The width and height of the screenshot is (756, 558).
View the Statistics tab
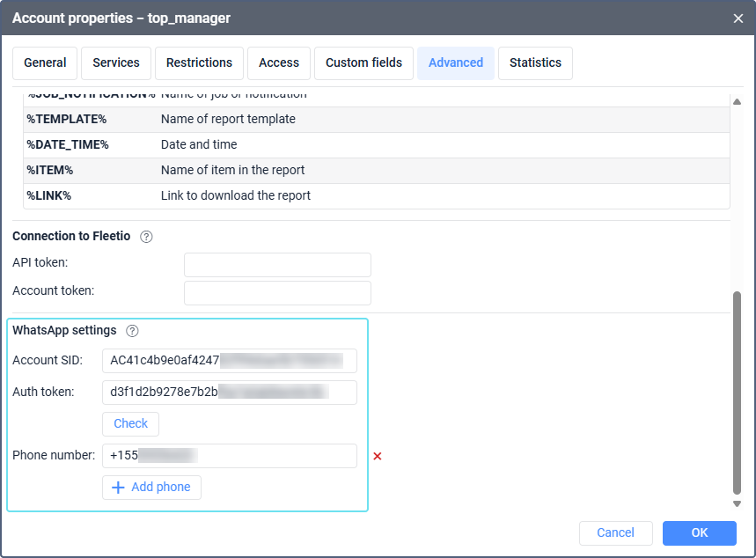(x=535, y=62)
